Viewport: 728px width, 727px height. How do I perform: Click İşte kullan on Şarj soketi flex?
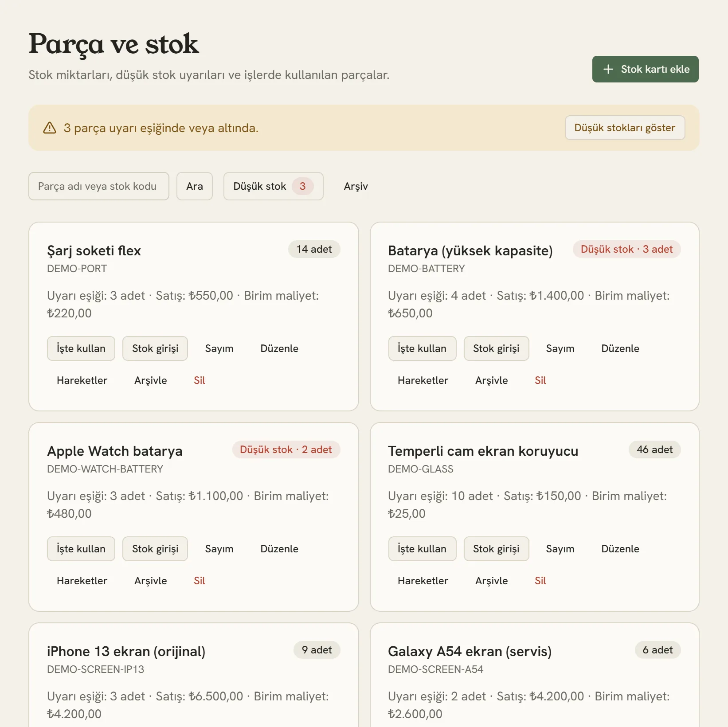[81, 348]
